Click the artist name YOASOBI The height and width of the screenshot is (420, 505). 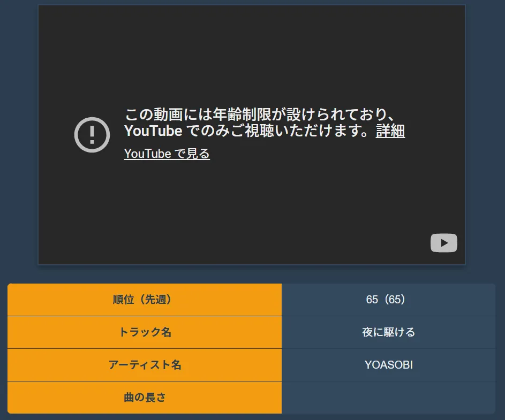click(x=388, y=365)
